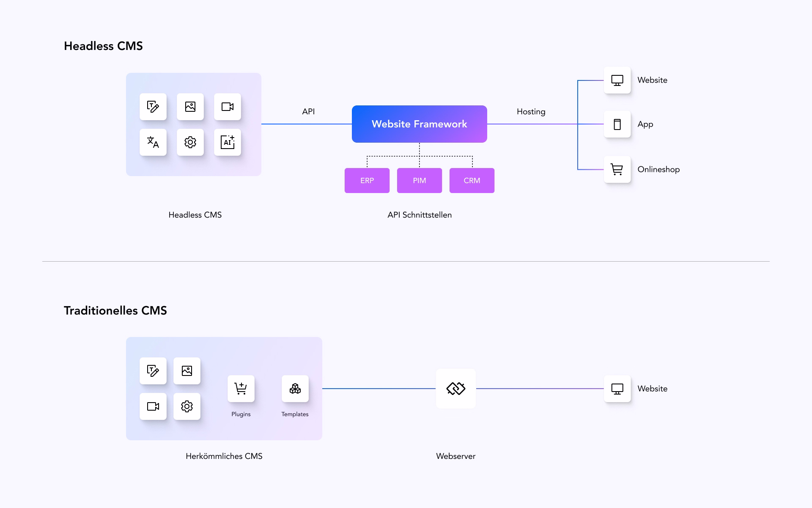Click the Plugins shopping cart icon
The height and width of the screenshot is (508, 812).
pos(241,388)
